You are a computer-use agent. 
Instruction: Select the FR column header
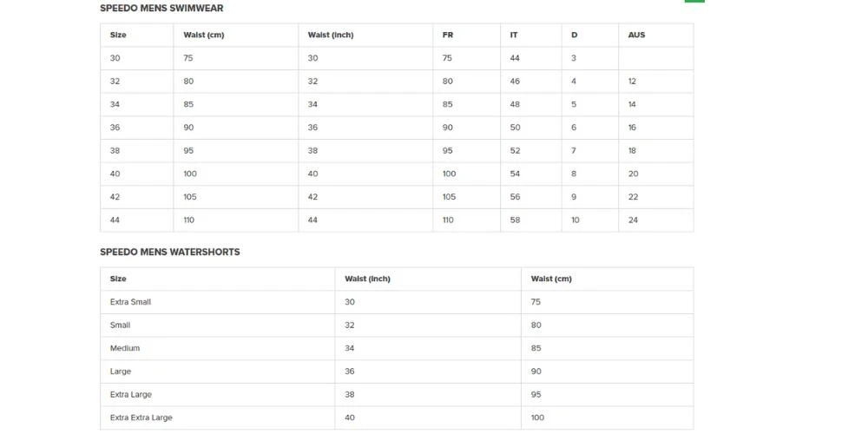[448, 36]
